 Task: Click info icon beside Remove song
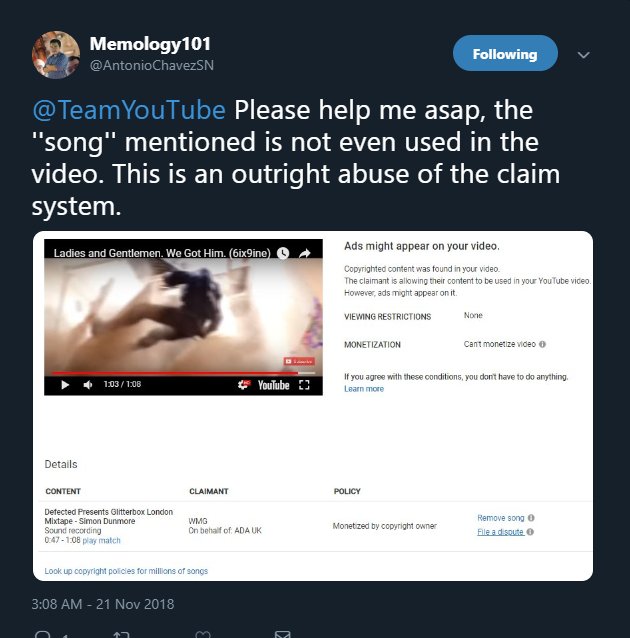coord(531,518)
